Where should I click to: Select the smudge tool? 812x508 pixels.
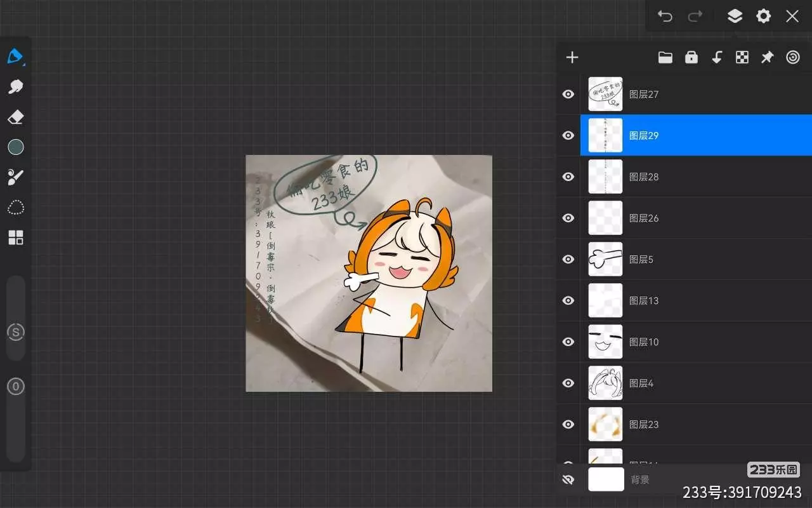[x=15, y=86]
